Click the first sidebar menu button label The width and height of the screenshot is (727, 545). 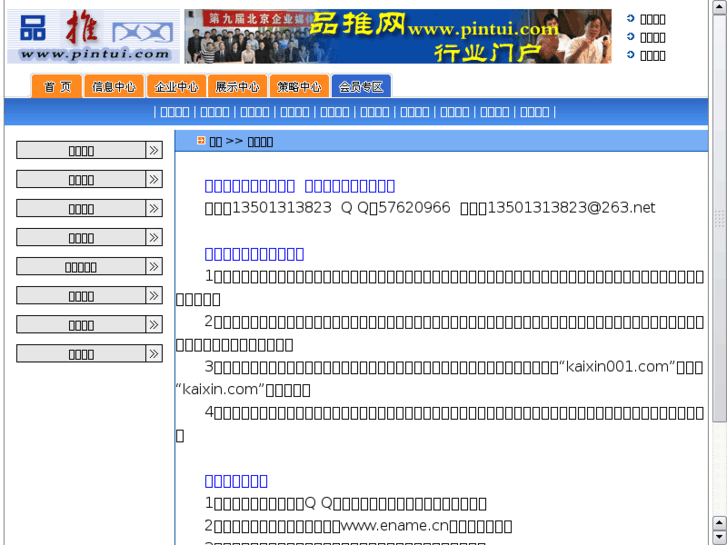tap(81, 150)
